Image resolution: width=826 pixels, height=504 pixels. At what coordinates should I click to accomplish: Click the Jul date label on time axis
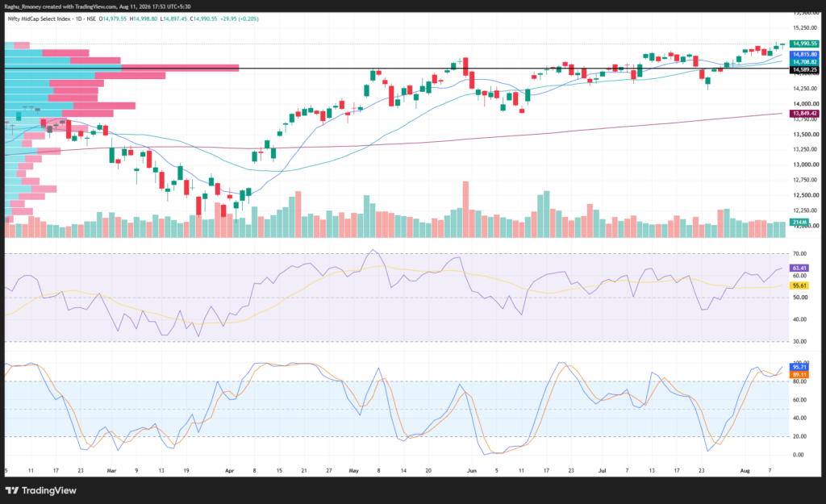(602, 471)
